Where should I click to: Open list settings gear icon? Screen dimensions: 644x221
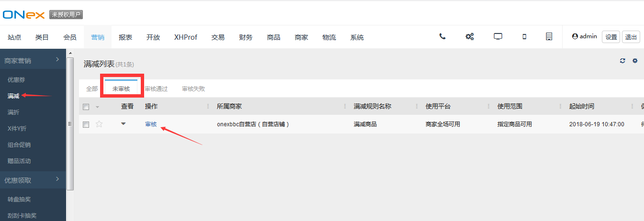635,61
